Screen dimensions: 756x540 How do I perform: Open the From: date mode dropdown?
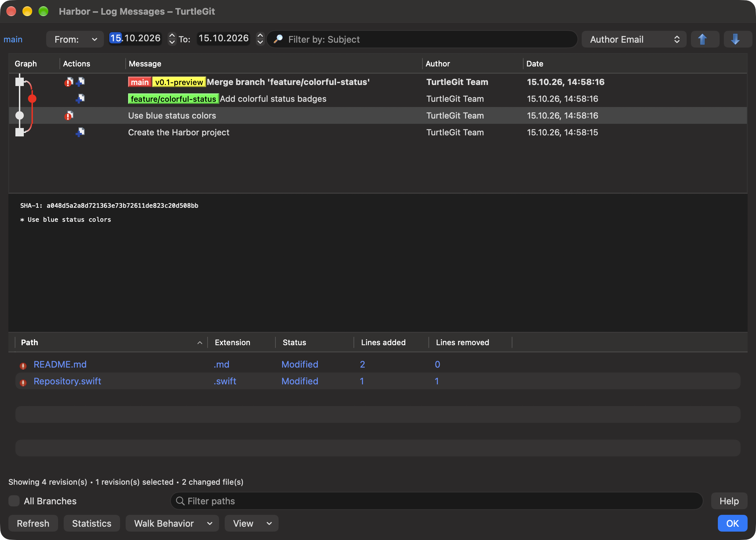pyautogui.click(x=75, y=39)
